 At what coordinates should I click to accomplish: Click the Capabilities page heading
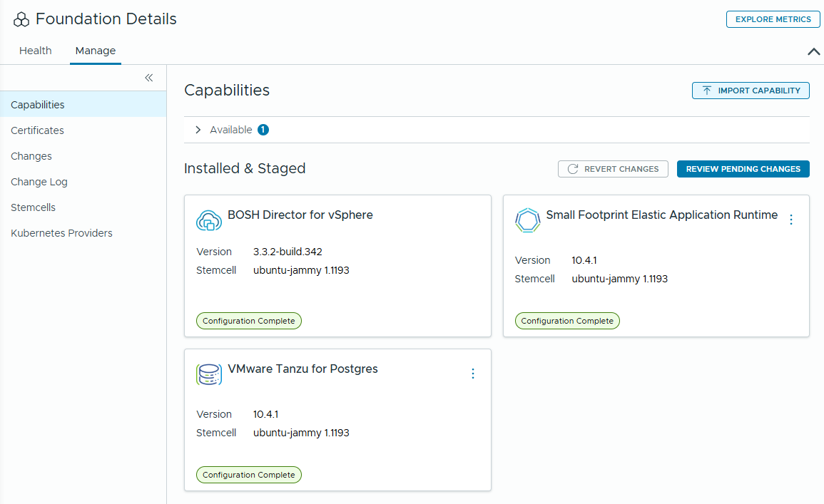click(x=226, y=91)
